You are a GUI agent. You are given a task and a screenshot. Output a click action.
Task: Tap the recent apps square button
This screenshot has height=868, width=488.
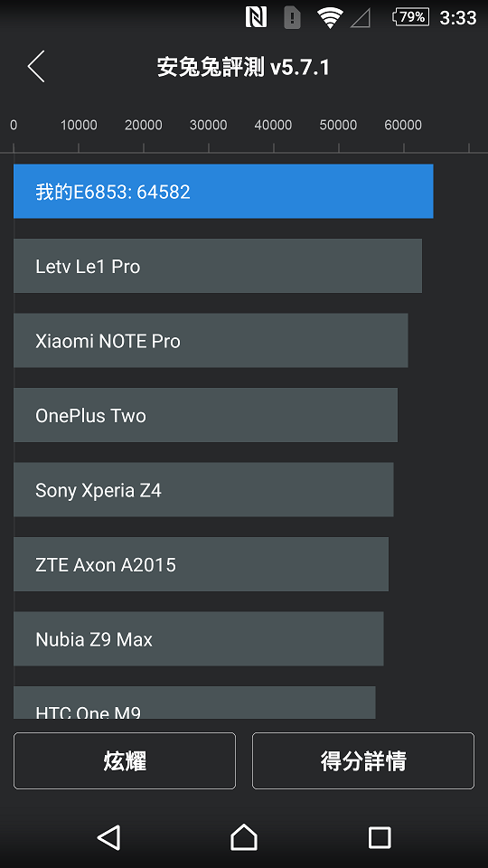(x=380, y=837)
